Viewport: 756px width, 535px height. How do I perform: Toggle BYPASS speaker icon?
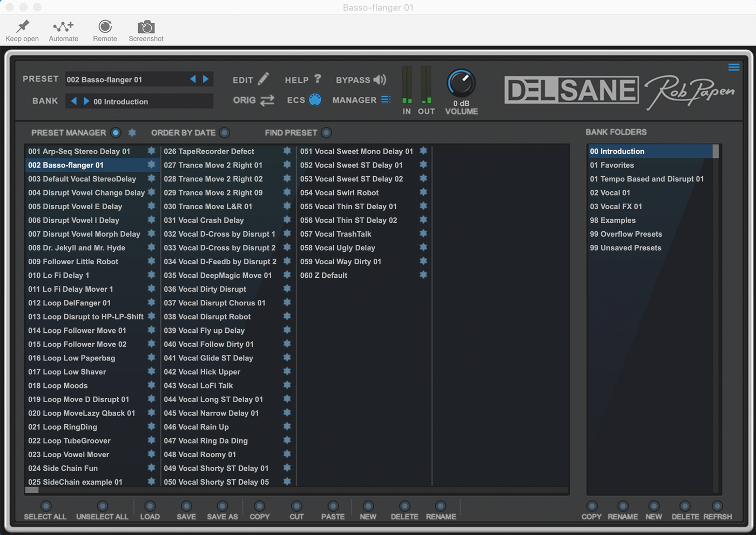tap(380, 79)
